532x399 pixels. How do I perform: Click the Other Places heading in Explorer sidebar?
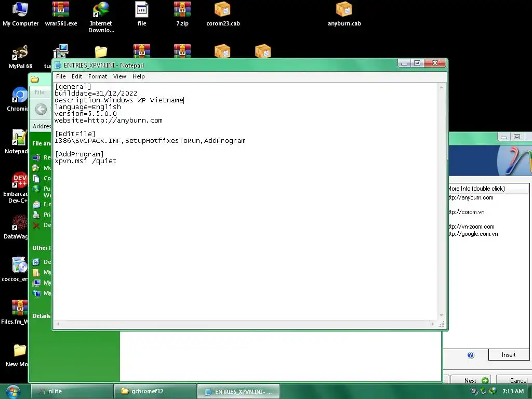[x=42, y=248]
